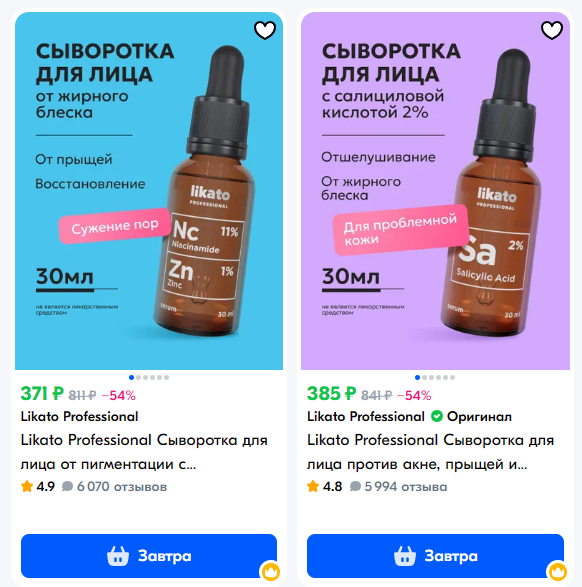
Task: Click the crown badge on the left card
Action: click(x=270, y=571)
